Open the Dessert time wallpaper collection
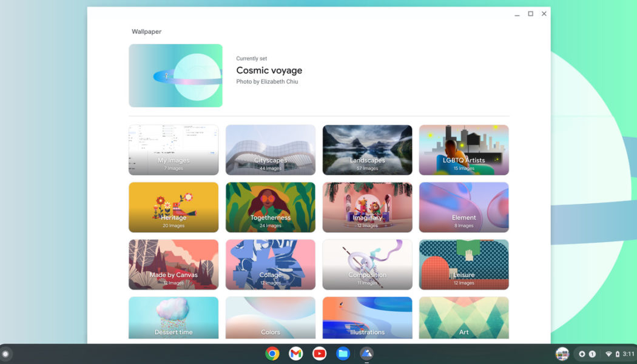This screenshot has height=364, width=637. (174, 318)
